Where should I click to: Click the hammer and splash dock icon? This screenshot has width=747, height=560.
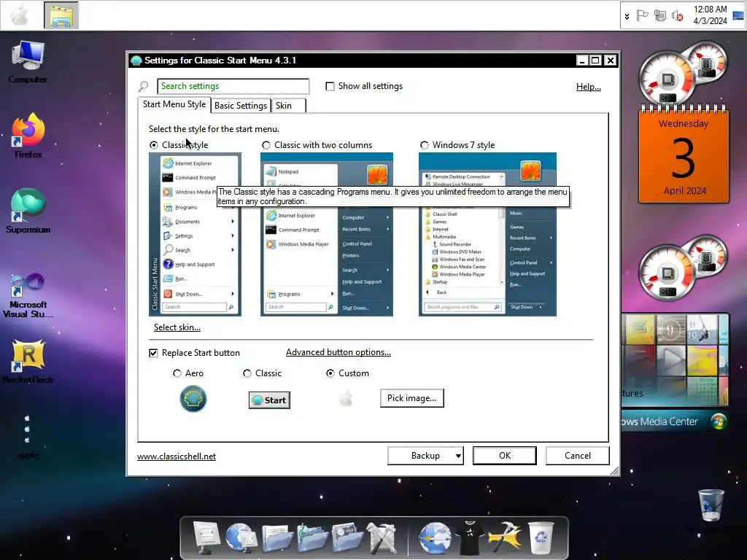505,538
